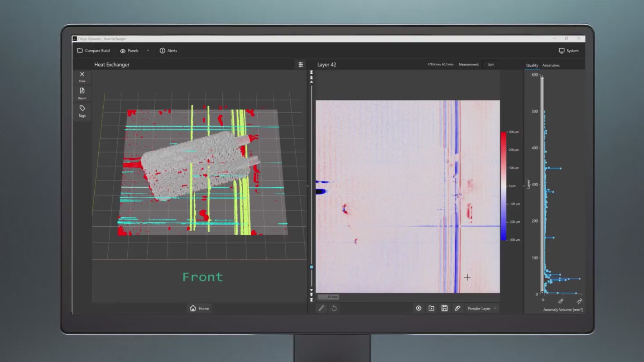Open 3D view settings sliders icon
The image size is (644, 362).
point(301,65)
